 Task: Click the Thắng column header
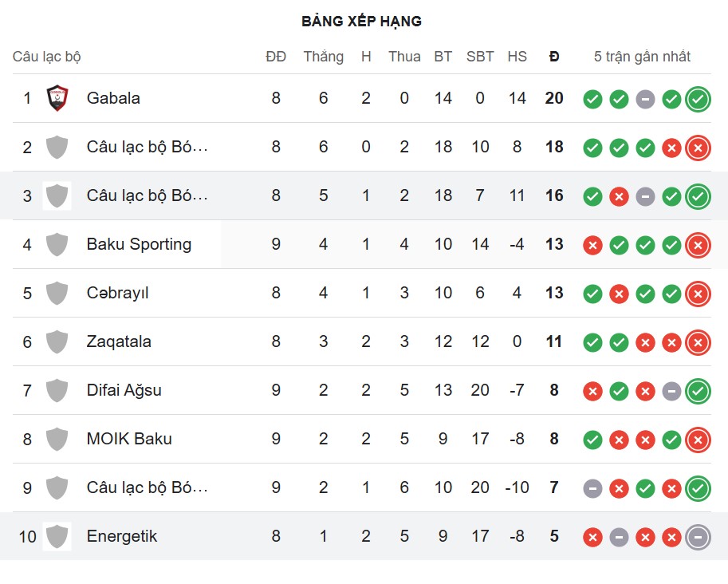click(x=323, y=57)
